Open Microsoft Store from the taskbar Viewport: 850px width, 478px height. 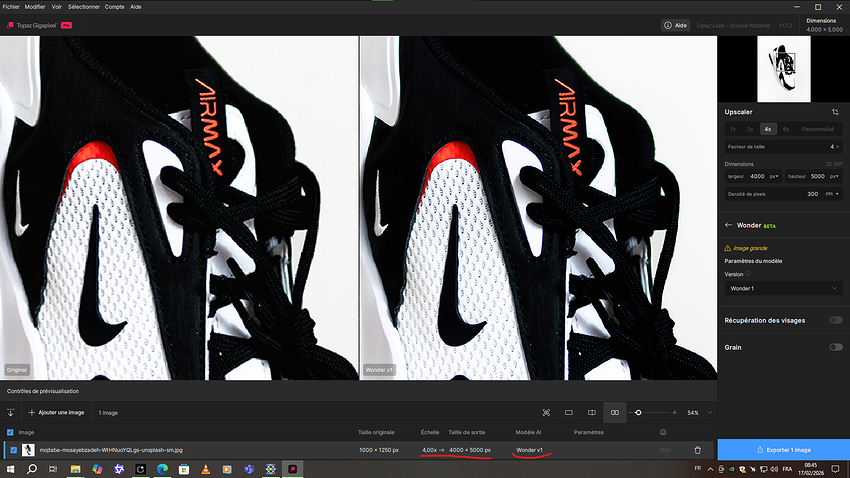[184, 469]
